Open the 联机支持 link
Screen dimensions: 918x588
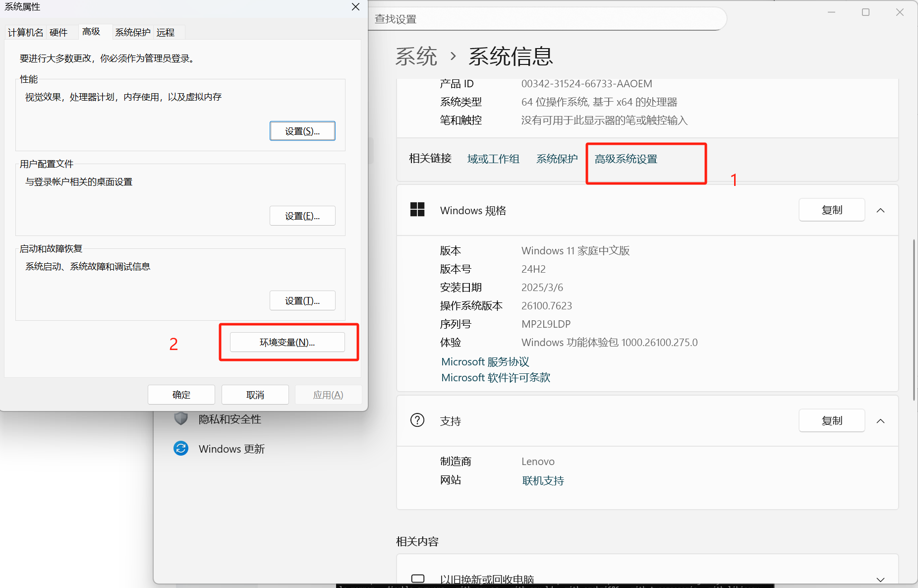coord(543,480)
